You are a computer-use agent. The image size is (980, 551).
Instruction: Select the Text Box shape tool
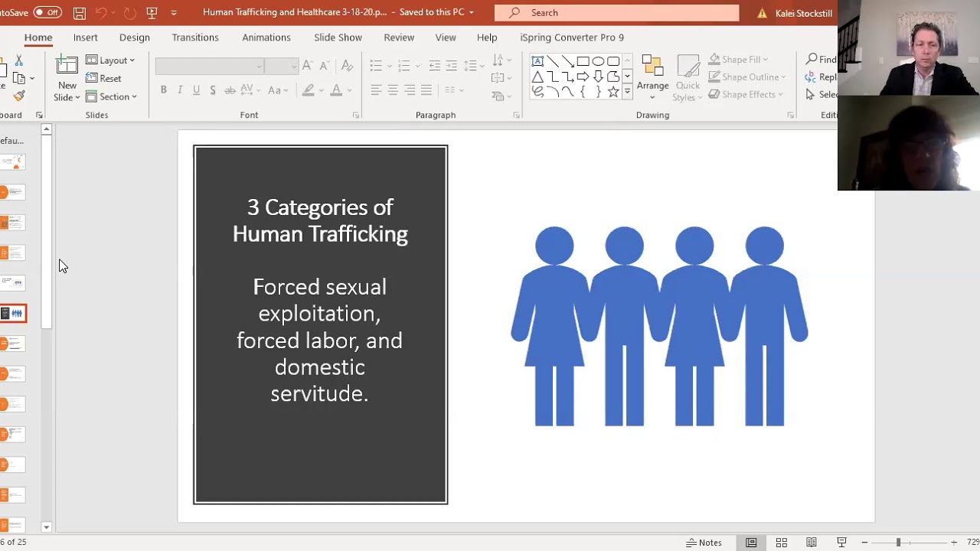click(537, 61)
